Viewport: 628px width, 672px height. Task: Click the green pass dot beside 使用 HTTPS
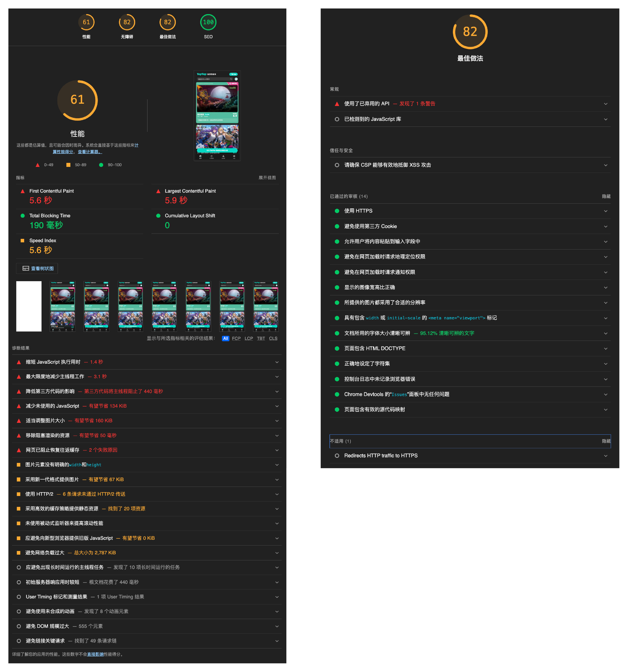(x=337, y=211)
